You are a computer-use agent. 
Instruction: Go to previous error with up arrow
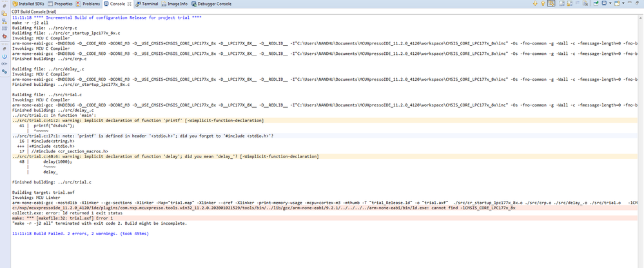coord(543,3)
